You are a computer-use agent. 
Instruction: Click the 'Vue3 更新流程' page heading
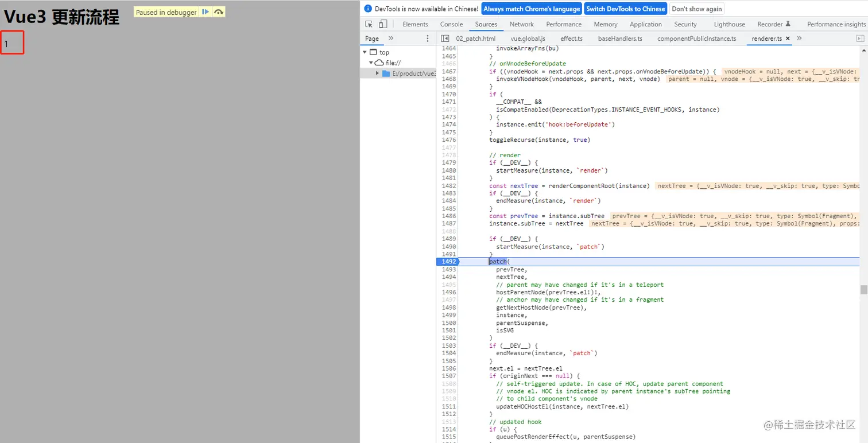click(x=62, y=17)
